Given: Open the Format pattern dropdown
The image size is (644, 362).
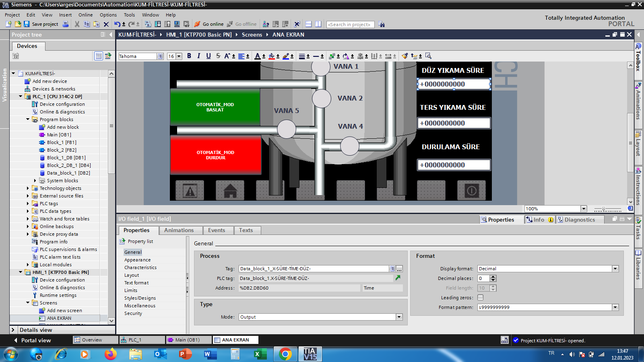Looking at the screenshot, I should [x=615, y=307].
